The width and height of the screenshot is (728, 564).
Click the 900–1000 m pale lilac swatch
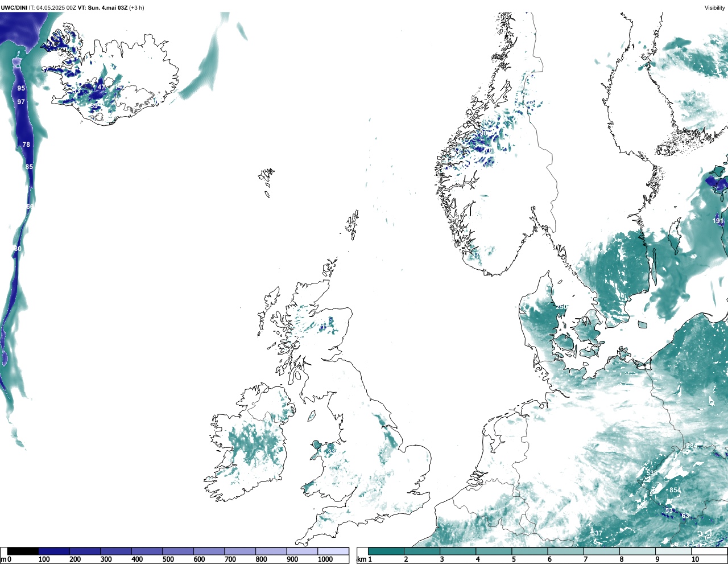pyautogui.click(x=302, y=551)
